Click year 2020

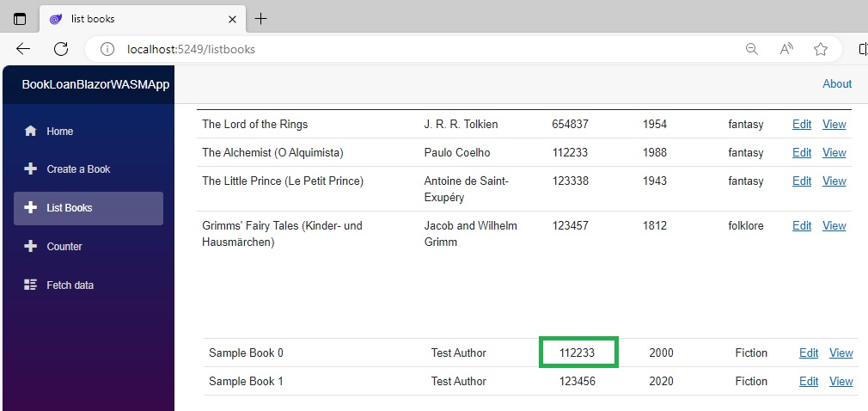[662, 381]
